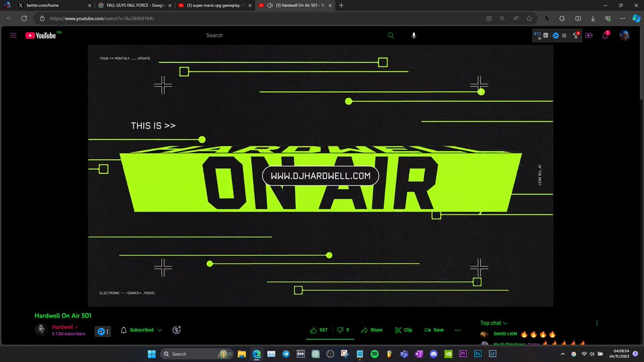Switch to super mario rpg gameplay tab
This screenshot has height=362, width=644.
(215, 5)
